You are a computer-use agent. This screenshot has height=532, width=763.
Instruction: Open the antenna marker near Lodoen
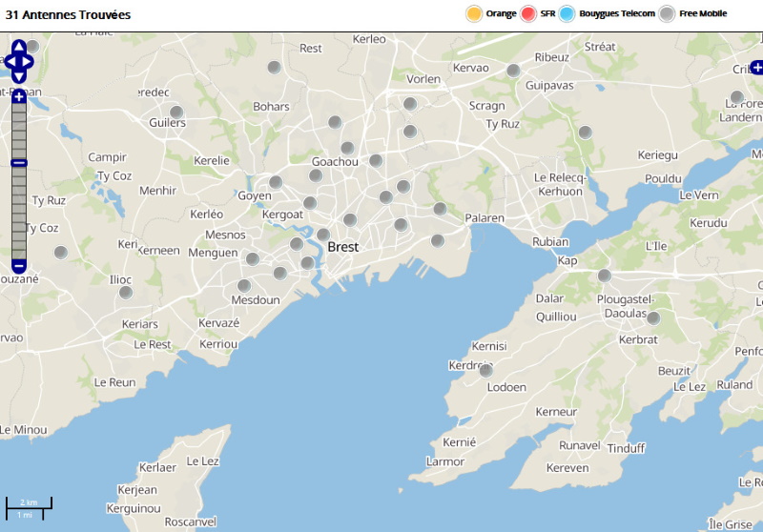pyautogui.click(x=485, y=370)
